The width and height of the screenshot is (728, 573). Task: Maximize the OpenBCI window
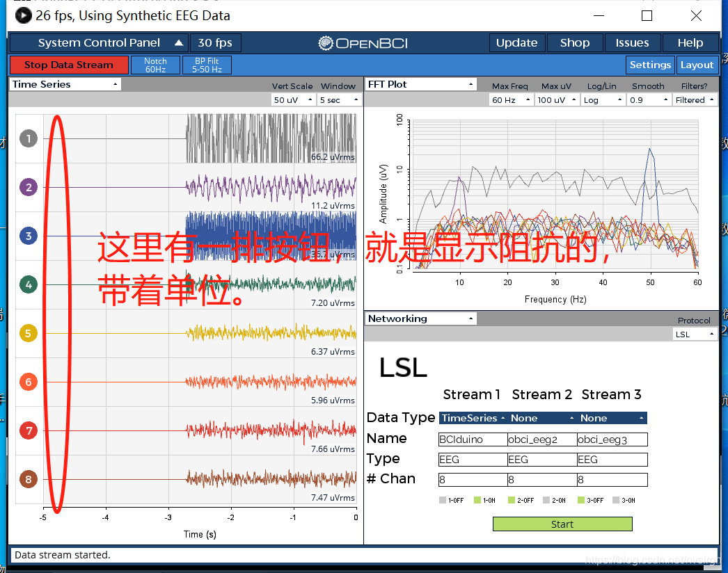(x=647, y=16)
